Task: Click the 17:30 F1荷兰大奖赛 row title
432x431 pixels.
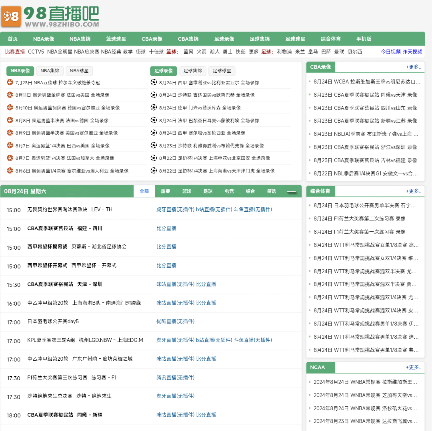Action: [72, 377]
